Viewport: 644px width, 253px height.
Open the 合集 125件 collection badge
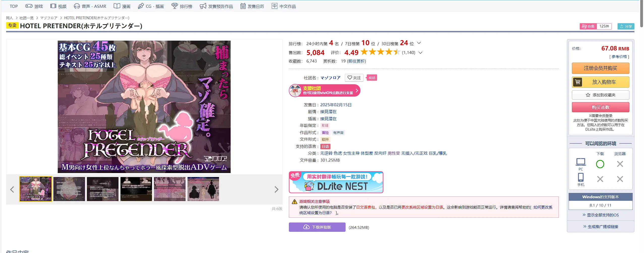(x=595, y=26)
